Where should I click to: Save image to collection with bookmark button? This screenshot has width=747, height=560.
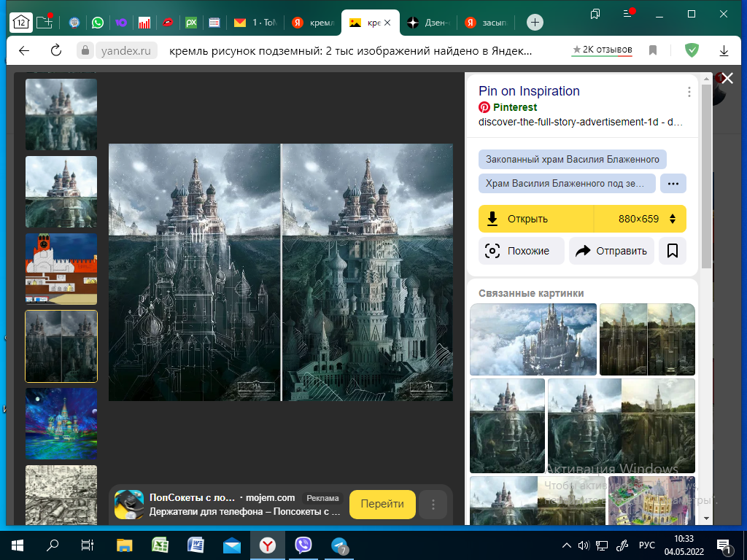pos(673,251)
